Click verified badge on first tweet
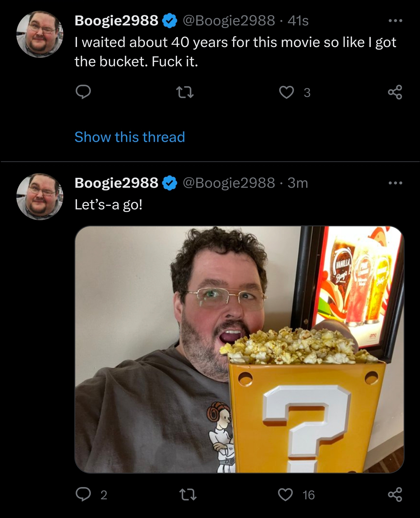420x518 pixels. (170, 21)
